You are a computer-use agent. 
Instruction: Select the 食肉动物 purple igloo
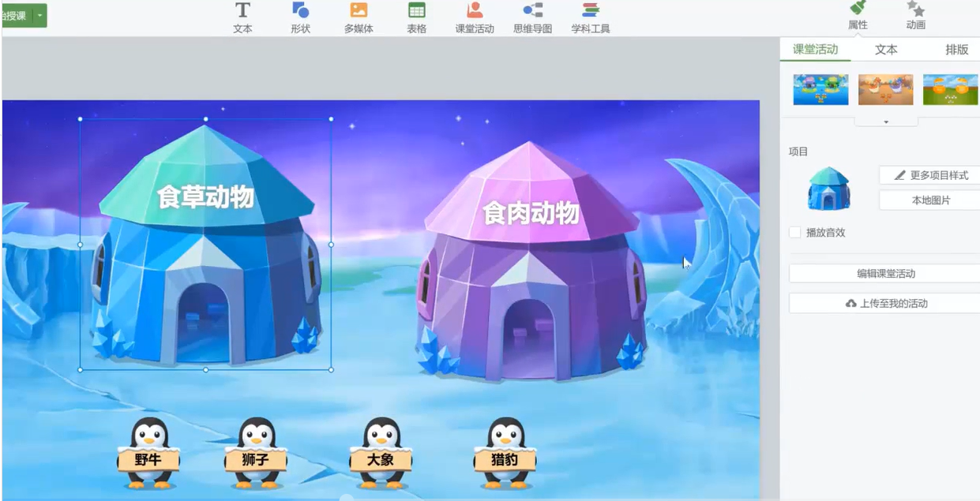pyautogui.click(x=531, y=260)
